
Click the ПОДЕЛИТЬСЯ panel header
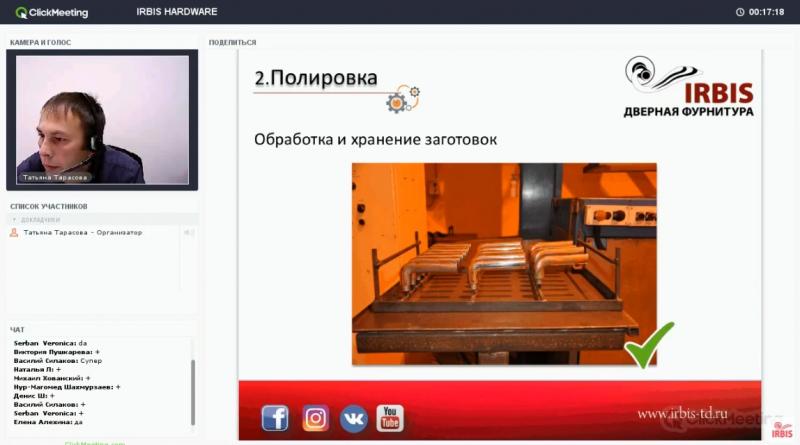coord(232,42)
